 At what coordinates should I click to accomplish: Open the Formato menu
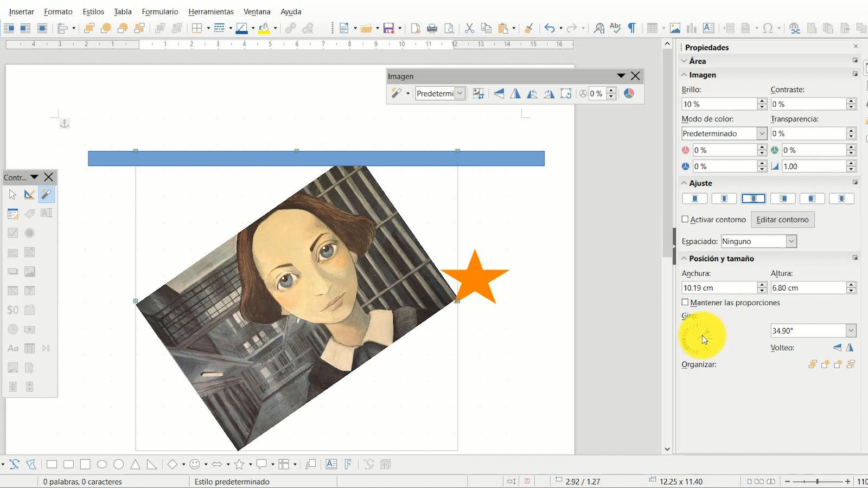click(x=58, y=11)
